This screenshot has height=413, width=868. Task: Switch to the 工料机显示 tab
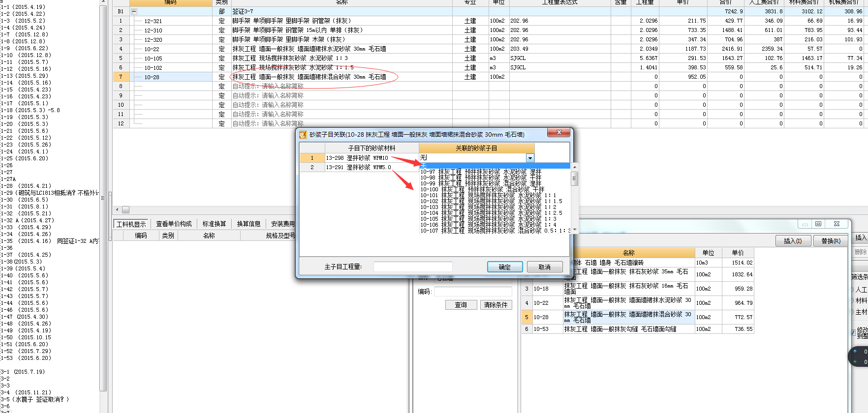[131, 224]
